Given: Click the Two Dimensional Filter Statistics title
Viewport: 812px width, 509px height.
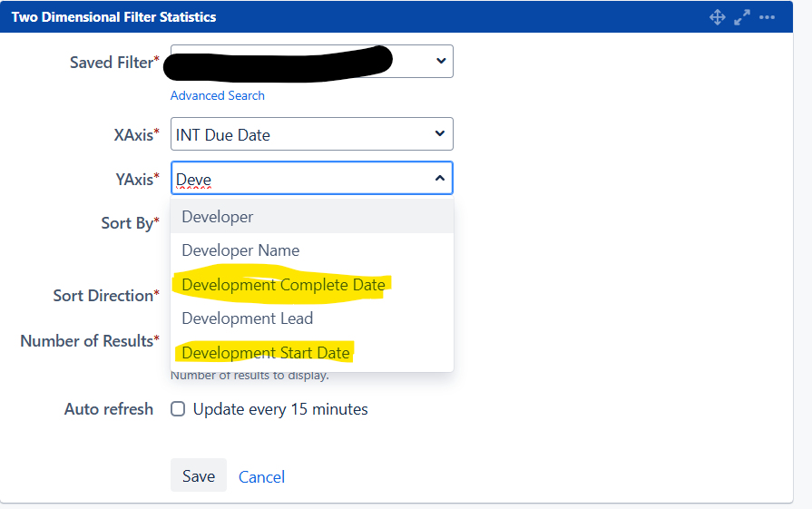Looking at the screenshot, I should (113, 17).
